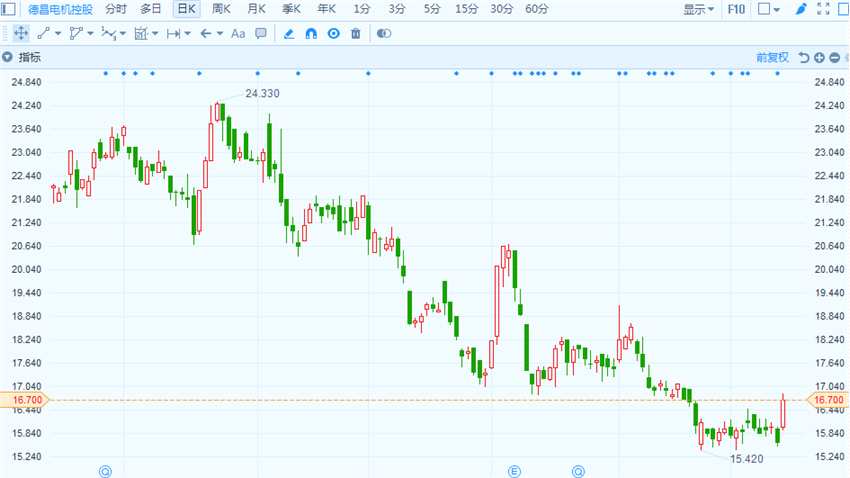
Task: Select the line segment drawing tool
Action: (43, 34)
